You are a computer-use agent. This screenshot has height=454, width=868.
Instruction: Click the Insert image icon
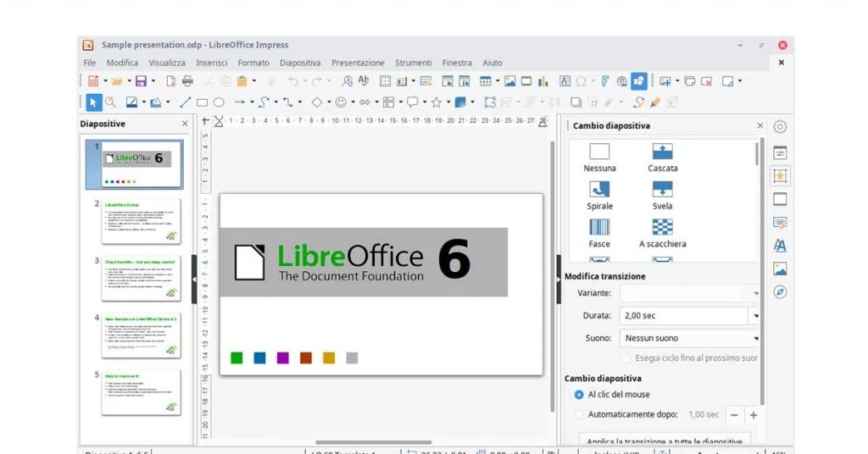coord(509,81)
